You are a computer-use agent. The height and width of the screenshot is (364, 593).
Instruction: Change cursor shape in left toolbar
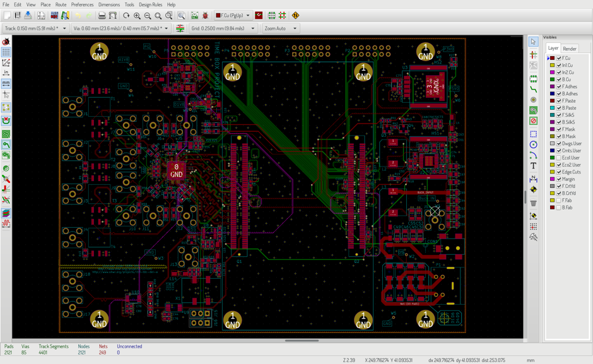[x=6, y=94]
